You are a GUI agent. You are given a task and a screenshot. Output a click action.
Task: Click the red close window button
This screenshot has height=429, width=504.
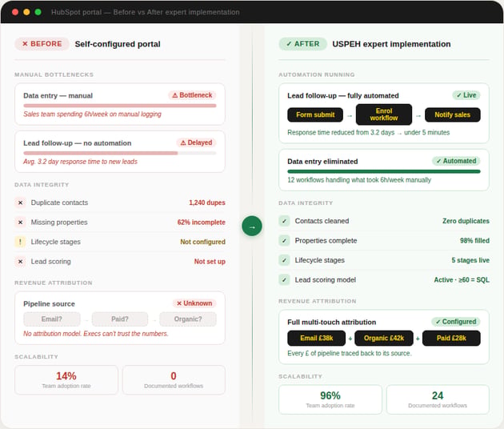point(15,12)
